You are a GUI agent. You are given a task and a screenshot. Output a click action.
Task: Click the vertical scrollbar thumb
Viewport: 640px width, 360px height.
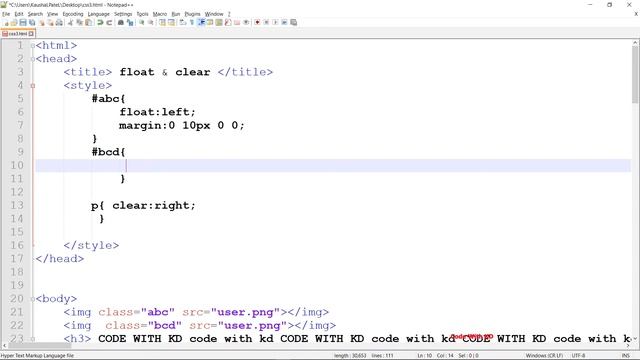click(635, 74)
